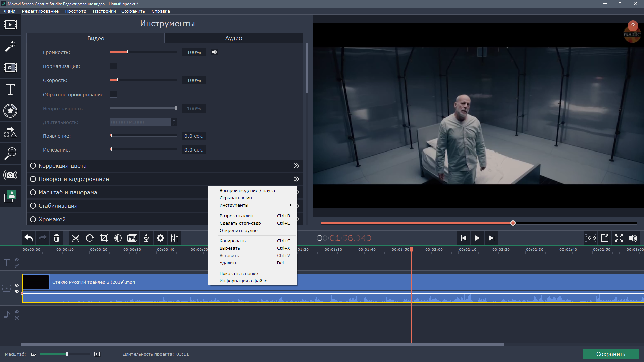Switch to the Аудио tab
This screenshot has height=362, width=644.
point(234,38)
